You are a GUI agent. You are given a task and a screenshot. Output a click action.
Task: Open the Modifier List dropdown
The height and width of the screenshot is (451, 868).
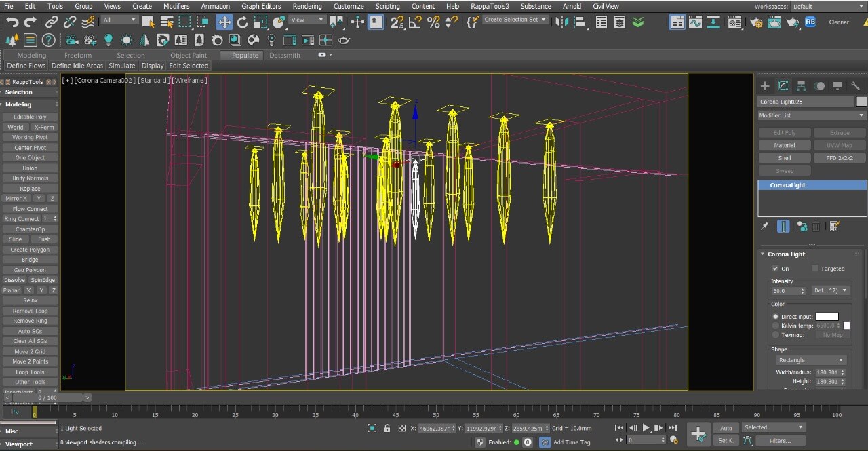click(x=812, y=115)
